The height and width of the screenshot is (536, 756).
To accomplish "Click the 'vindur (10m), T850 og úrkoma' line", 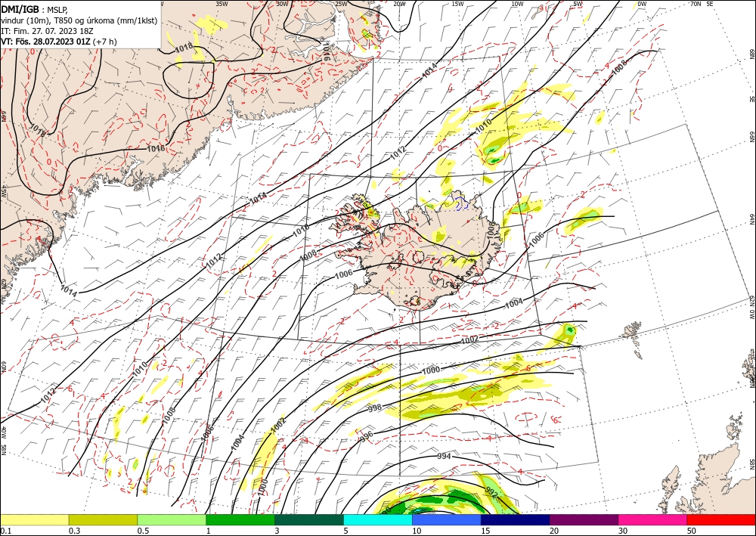I will pyautogui.click(x=79, y=20).
